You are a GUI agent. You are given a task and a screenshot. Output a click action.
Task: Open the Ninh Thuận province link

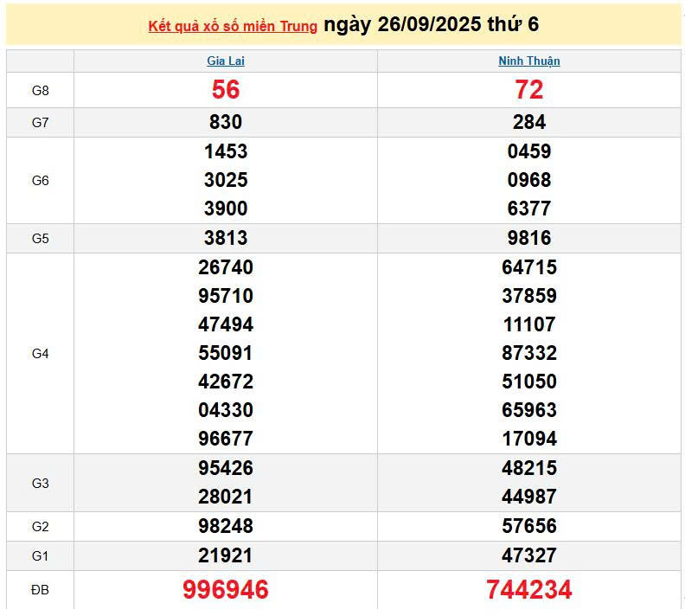pyautogui.click(x=529, y=61)
